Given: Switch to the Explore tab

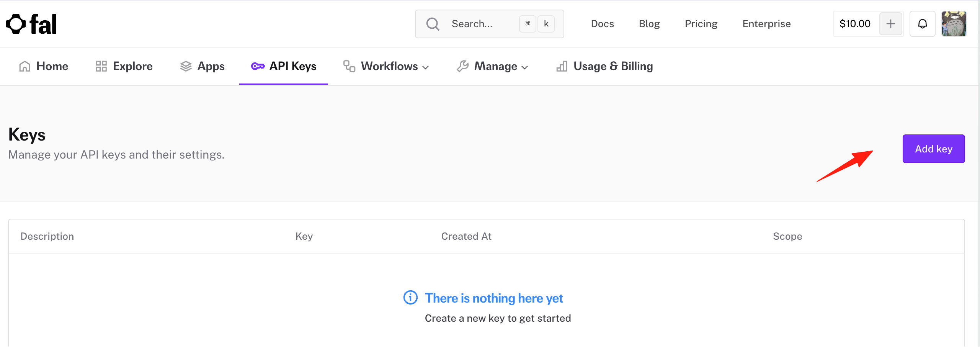Looking at the screenshot, I should click(124, 66).
